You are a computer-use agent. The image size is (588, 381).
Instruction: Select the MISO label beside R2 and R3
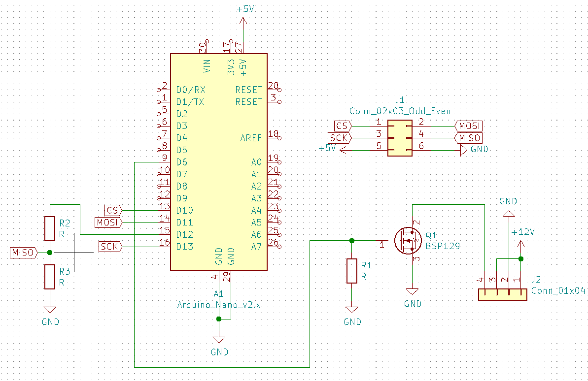24,253
